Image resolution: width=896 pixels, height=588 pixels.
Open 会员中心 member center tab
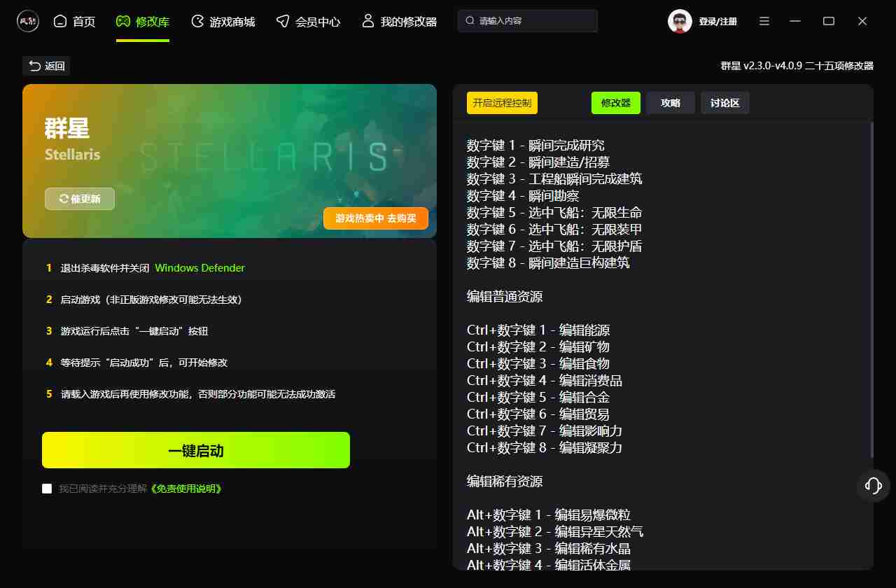(308, 22)
